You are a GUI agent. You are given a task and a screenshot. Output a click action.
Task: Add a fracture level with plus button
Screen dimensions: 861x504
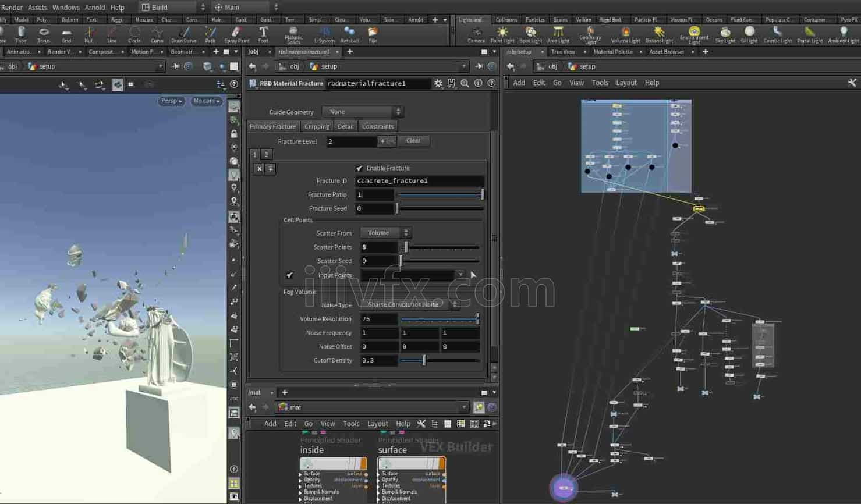click(x=382, y=141)
